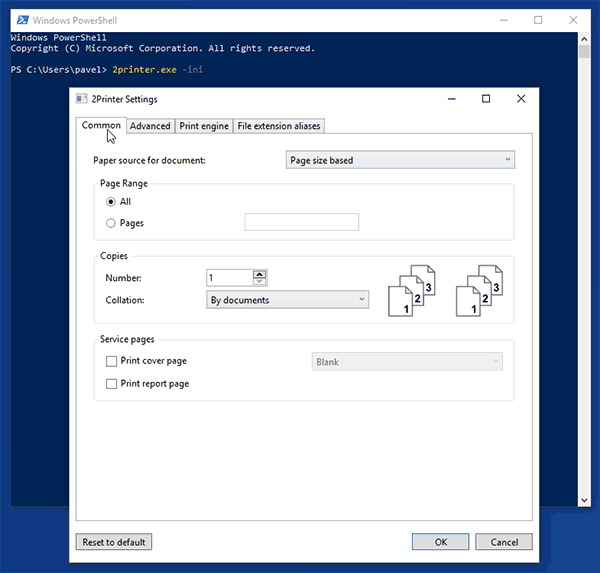This screenshot has height=573, width=600.
Task: Click the 2Printer Settings title bar icon
Action: (x=81, y=99)
